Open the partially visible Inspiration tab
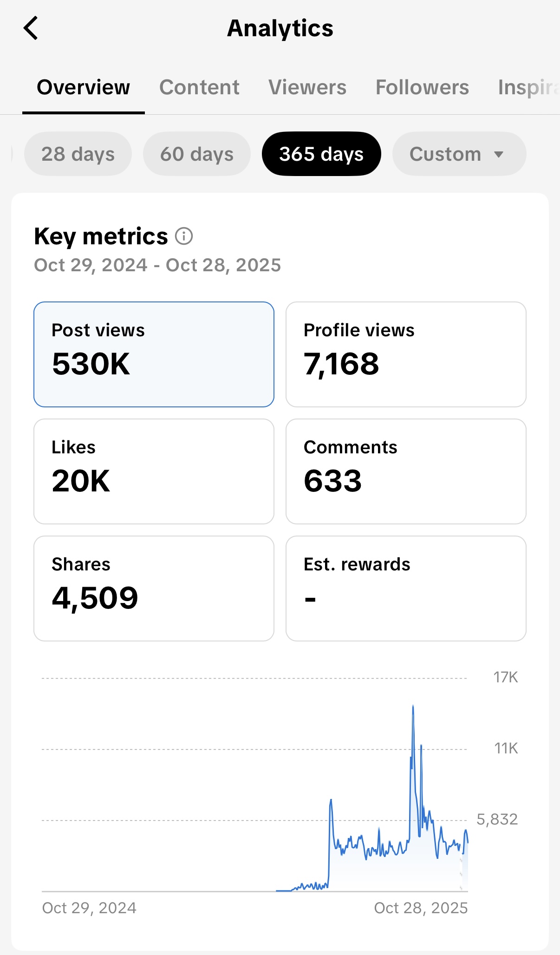 (528, 87)
